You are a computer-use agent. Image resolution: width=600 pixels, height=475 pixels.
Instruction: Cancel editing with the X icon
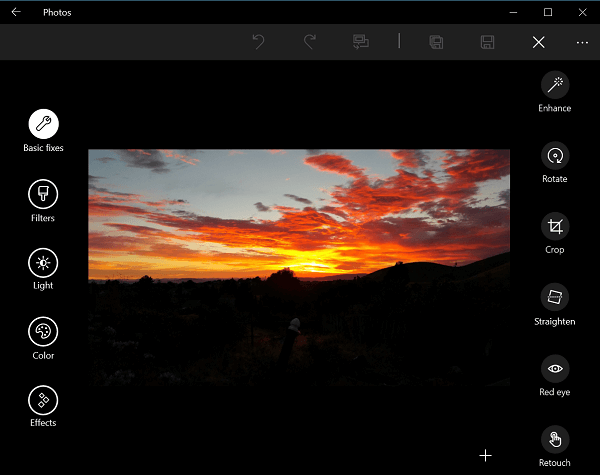pos(538,42)
